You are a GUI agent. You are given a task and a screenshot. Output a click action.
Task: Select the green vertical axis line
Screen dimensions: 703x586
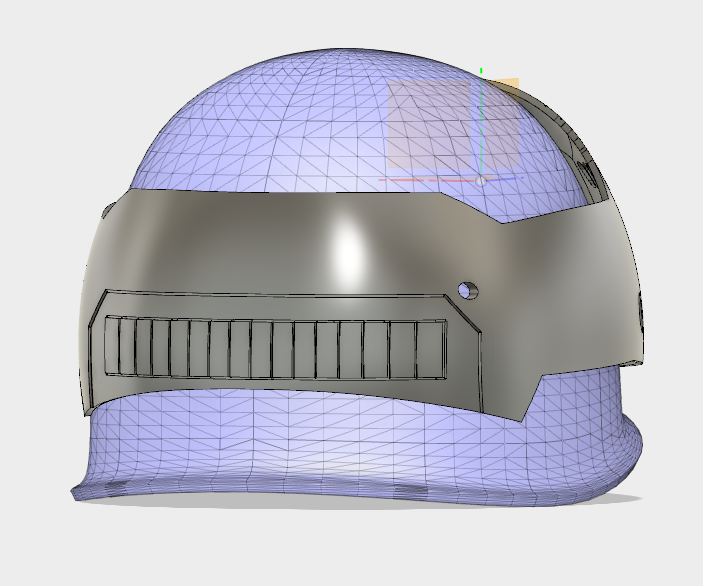coord(481,121)
